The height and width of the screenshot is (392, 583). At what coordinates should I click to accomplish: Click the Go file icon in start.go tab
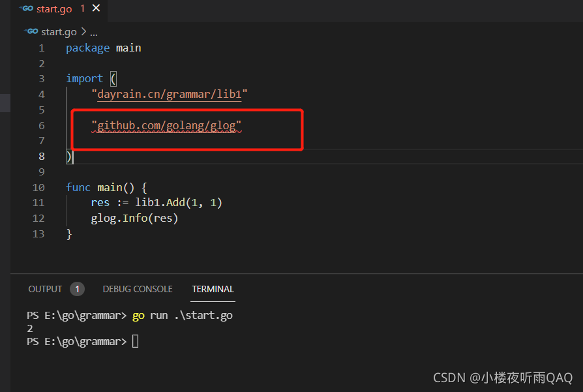tap(26, 8)
